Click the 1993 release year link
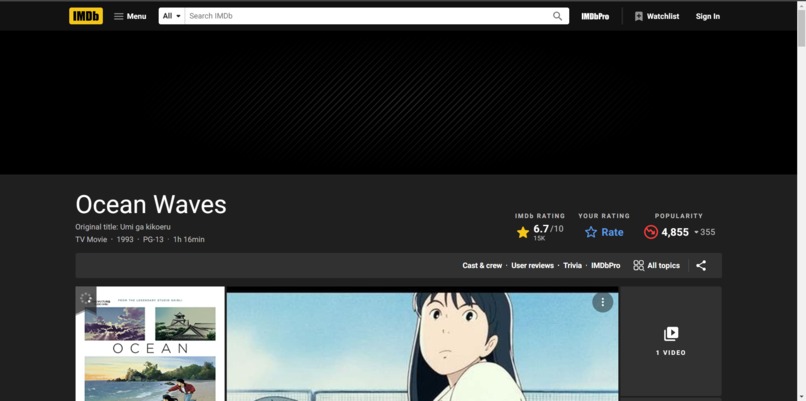806x401 pixels. pyautogui.click(x=125, y=240)
